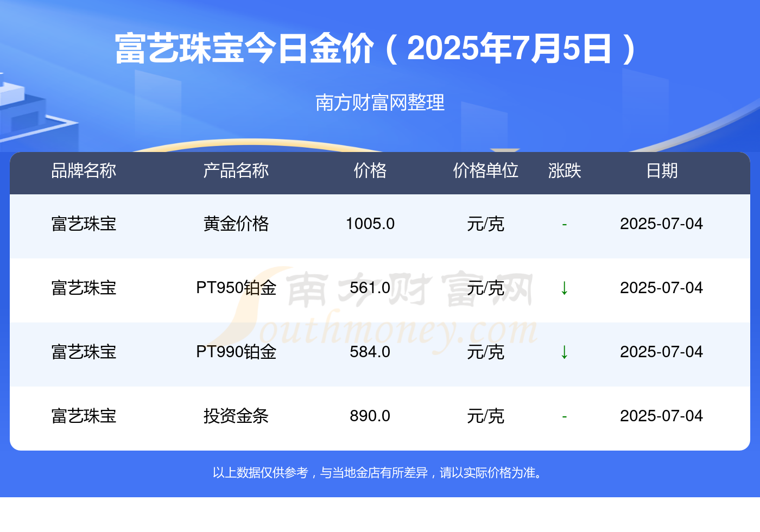Click the 投资金条 product cell
760x532 pixels.
236,416
